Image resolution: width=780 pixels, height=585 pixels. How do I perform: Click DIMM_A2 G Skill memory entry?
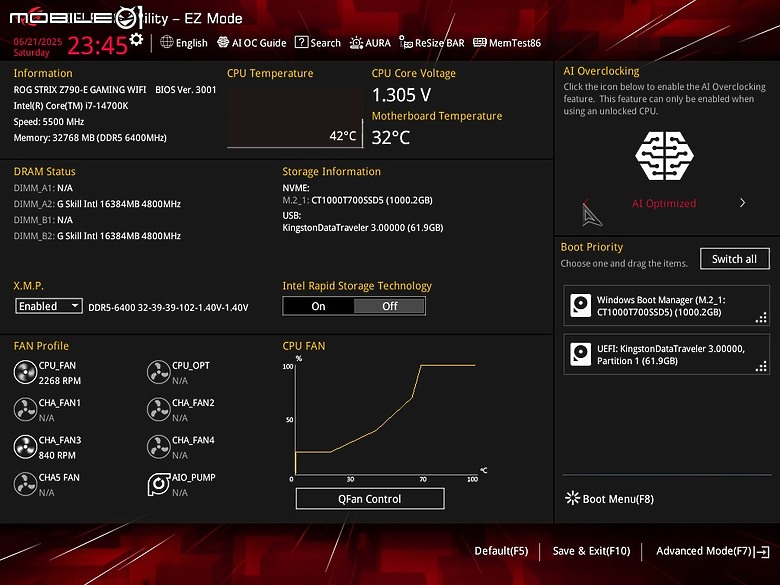click(97, 204)
